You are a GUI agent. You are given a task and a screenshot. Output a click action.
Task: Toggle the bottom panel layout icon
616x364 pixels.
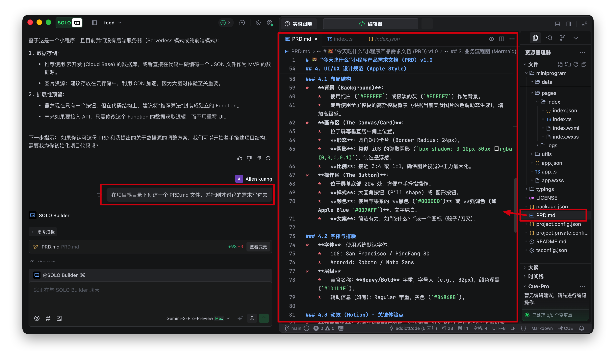[557, 24]
